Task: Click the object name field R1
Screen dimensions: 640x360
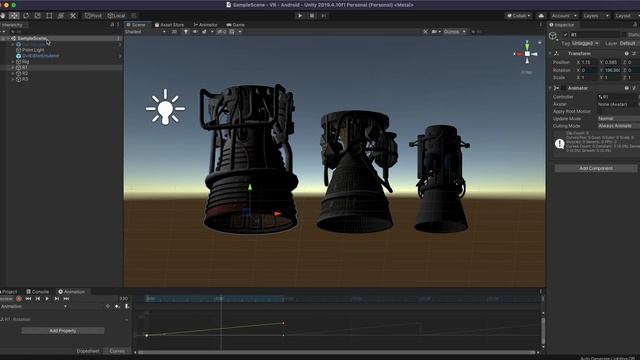Action: pyautogui.click(x=595, y=35)
